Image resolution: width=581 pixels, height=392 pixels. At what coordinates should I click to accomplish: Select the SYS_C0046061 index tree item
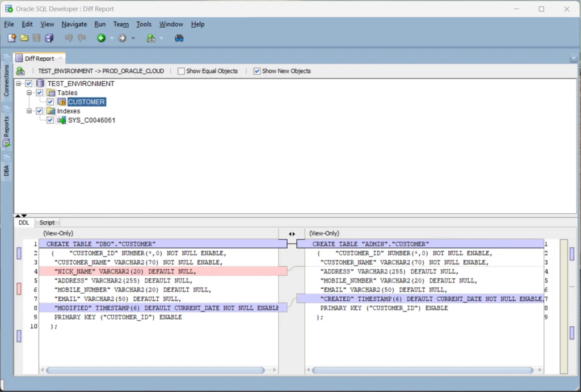click(91, 120)
